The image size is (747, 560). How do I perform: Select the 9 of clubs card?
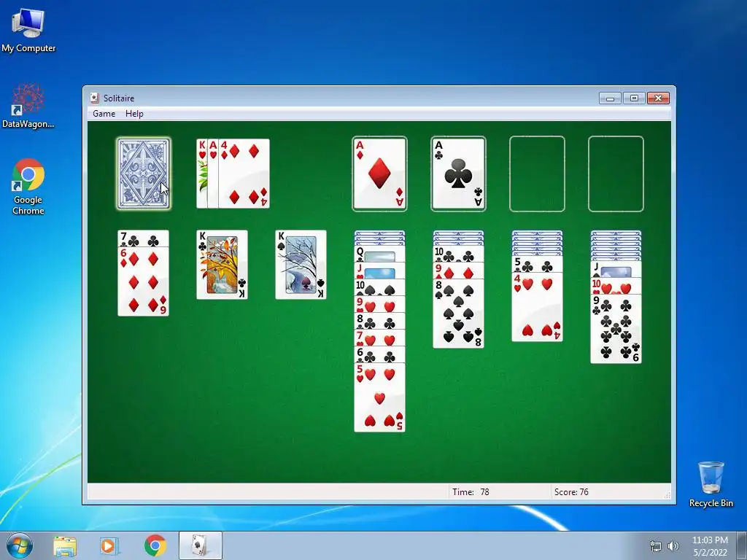point(616,329)
